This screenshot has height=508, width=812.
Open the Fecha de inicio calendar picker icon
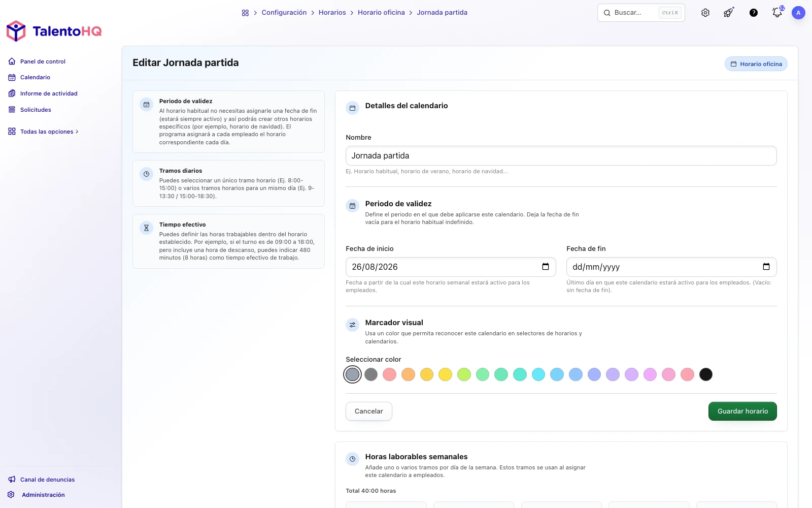(546, 267)
